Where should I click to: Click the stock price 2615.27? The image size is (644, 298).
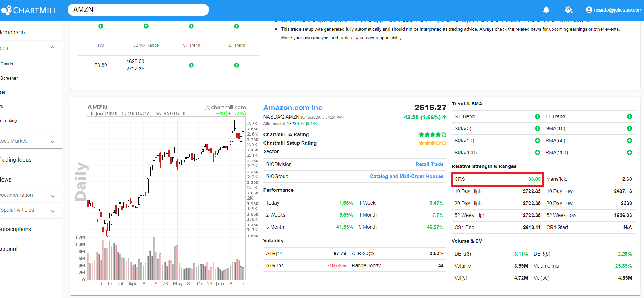pos(430,108)
